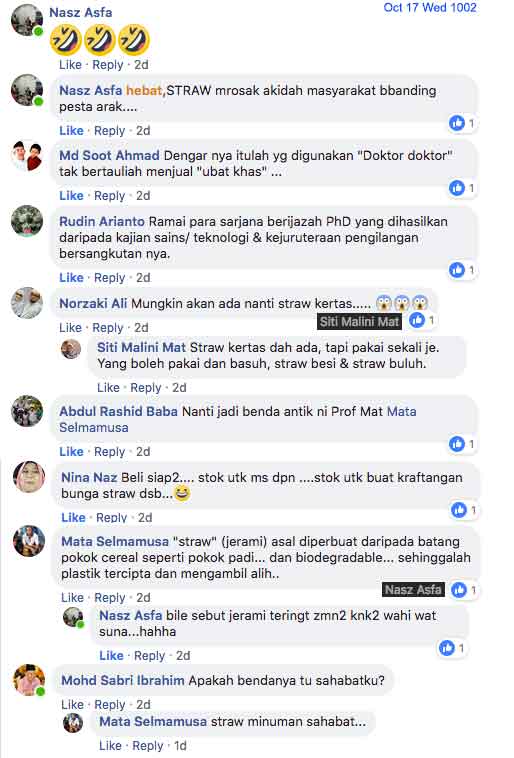Open the Abdul Rashid Baba profile link

[x=118, y=411]
